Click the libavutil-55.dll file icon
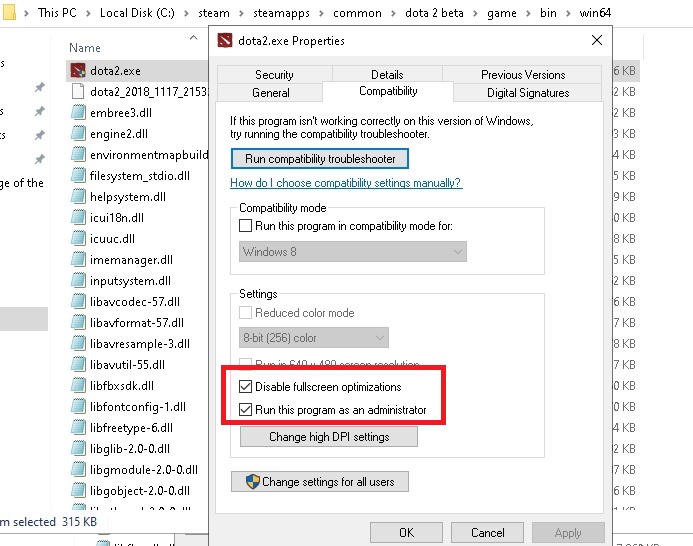 pyautogui.click(x=78, y=364)
